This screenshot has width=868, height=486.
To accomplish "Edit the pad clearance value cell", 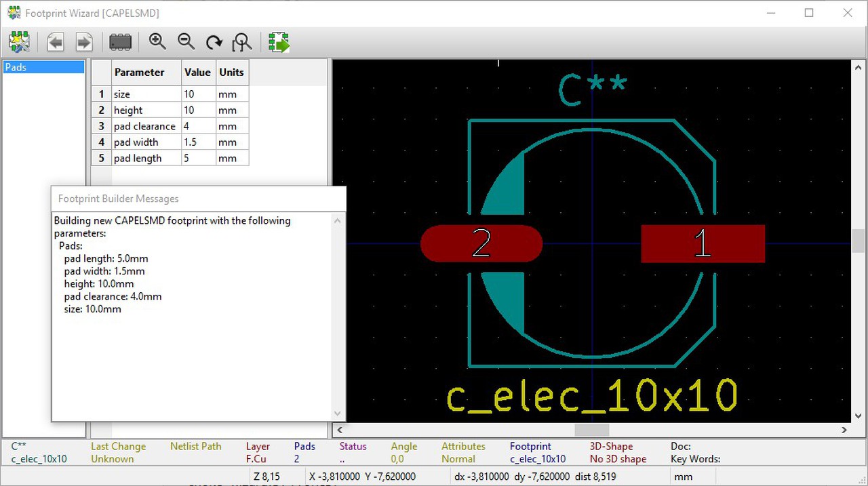I will (x=199, y=126).
